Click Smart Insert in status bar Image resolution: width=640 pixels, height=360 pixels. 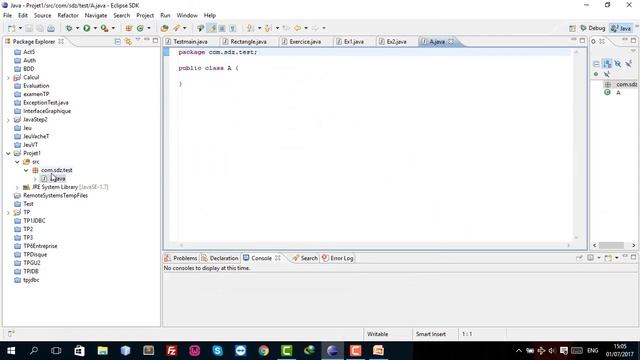click(x=431, y=334)
